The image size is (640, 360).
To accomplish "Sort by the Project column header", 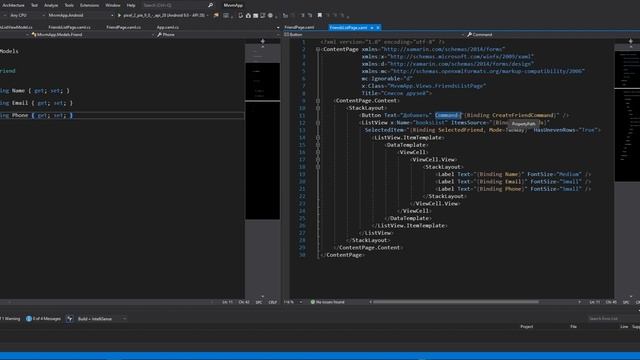I will tap(527, 327).
